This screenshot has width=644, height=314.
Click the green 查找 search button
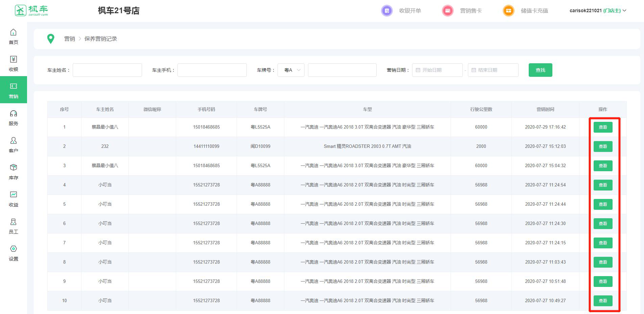tap(540, 70)
